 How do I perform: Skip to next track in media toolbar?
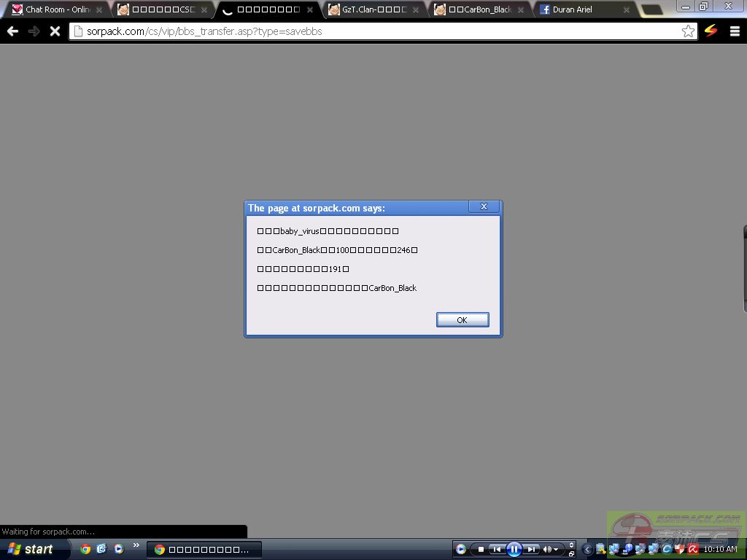point(533,549)
